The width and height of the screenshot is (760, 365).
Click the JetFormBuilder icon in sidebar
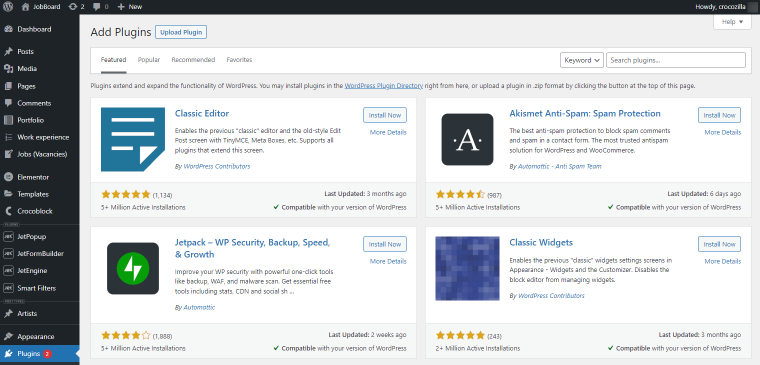click(8, 254)
